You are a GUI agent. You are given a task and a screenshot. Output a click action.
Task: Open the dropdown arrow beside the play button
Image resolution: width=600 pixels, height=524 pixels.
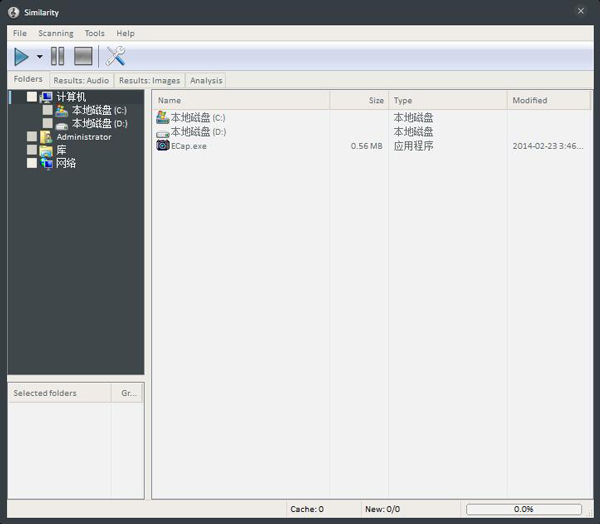coord(39,57)
